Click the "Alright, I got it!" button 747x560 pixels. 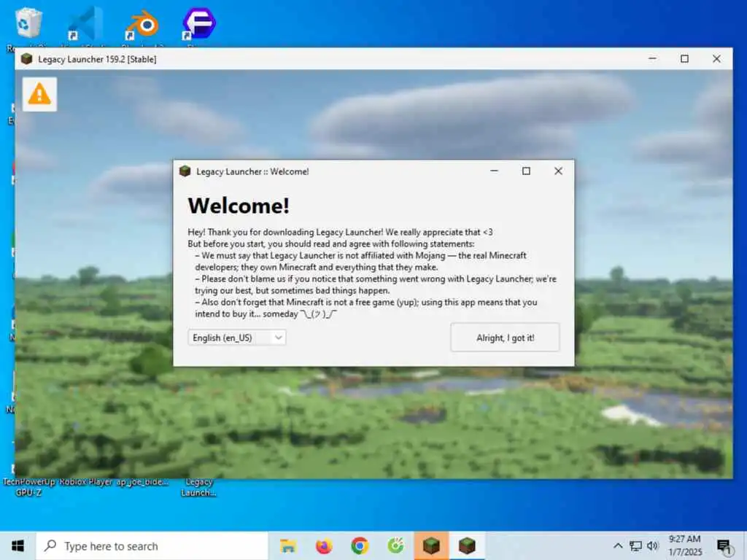click(x=505, y=338)
